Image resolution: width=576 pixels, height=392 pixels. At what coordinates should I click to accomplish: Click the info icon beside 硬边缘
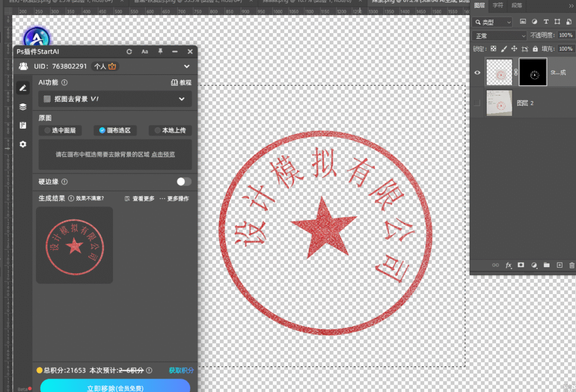[x=64, y=182]
